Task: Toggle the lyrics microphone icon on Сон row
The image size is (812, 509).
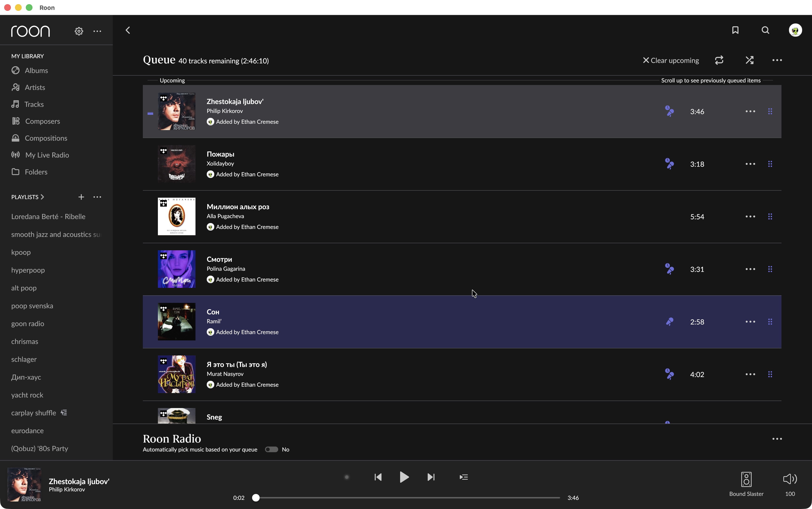Action: [x=670, y=322]
